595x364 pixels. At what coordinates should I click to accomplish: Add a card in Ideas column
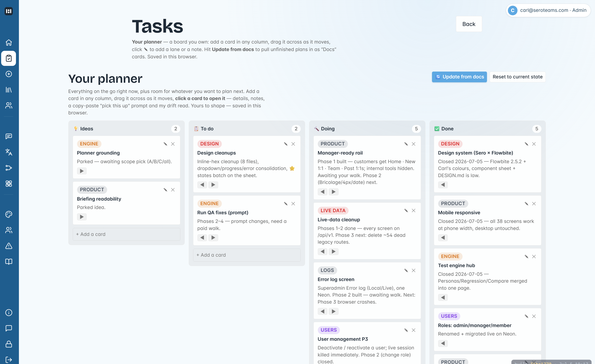pyautogui.click(x=127, y=234)
